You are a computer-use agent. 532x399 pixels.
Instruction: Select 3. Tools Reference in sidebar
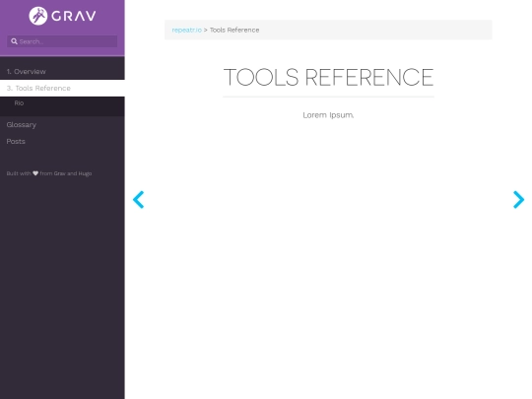pyautogui.click(x=62, y=89)
